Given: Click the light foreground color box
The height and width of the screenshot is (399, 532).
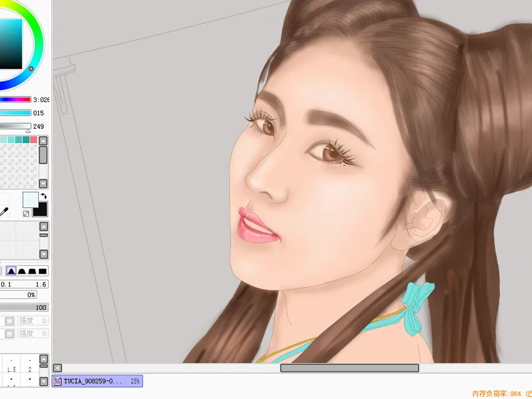Looking at the screenshot, I should pos(30,199).
